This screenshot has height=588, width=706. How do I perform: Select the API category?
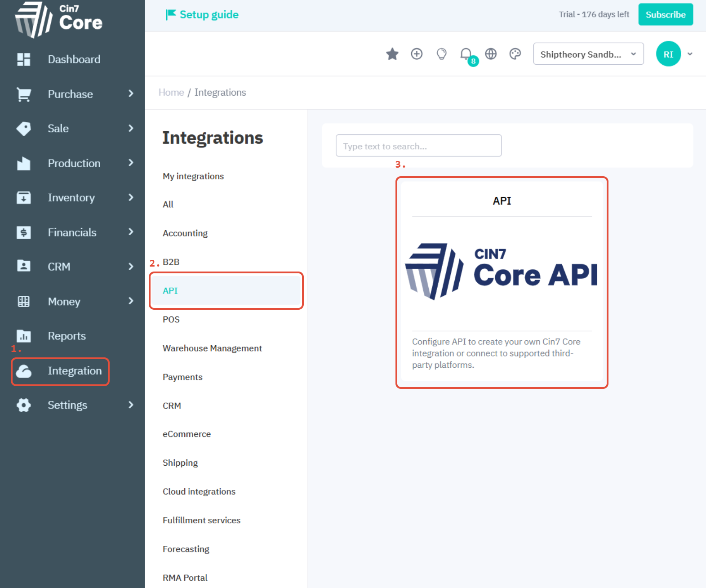pyautogui.click(x=226, y=290)
